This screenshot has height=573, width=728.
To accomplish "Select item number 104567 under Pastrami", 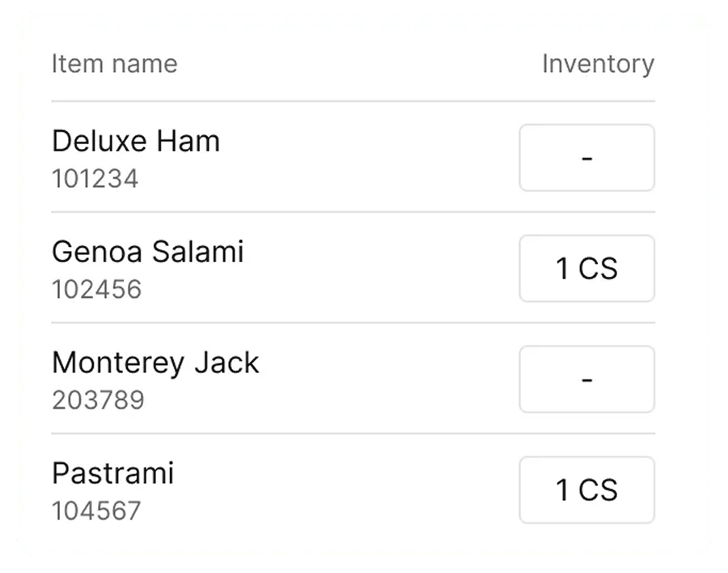I will tap(96, 511).
